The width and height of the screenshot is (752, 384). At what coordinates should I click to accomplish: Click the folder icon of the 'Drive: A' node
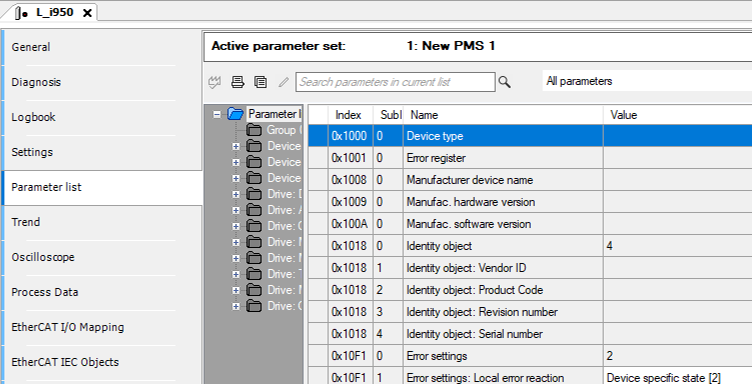click(x=254, y=210)
